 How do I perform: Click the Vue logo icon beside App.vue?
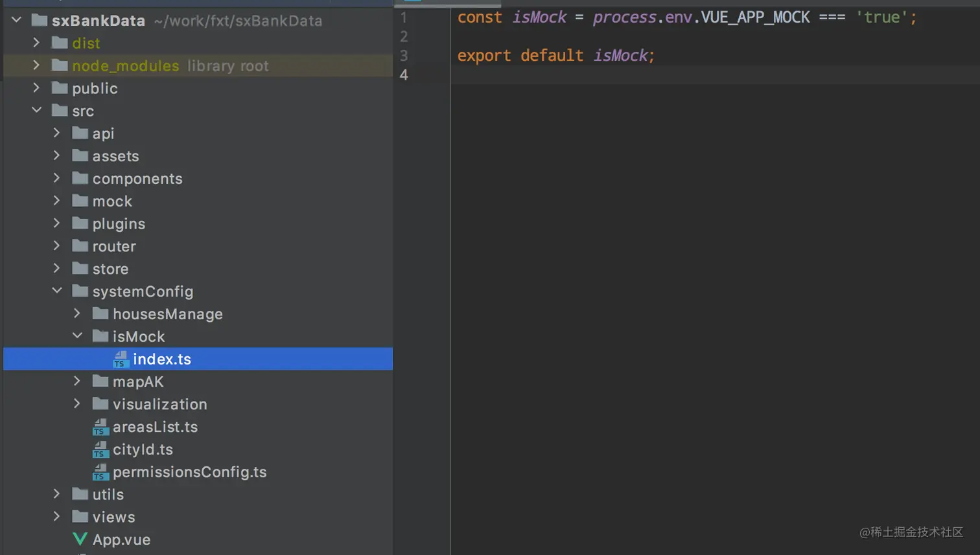point(80,539)
